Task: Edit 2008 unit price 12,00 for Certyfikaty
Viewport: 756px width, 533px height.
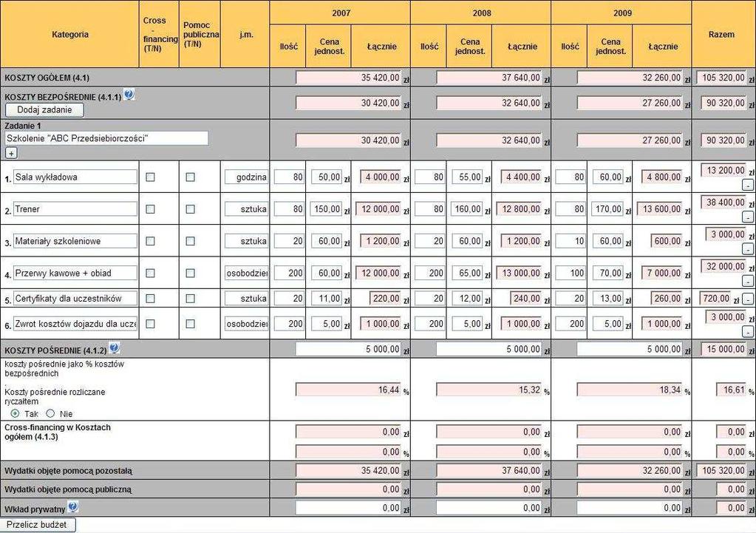Action: coord(467,299)
